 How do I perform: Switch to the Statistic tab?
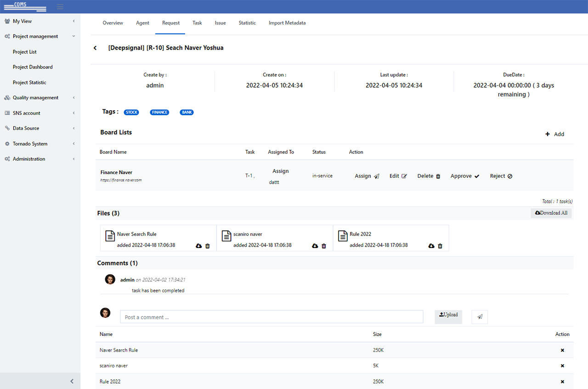click(247, 23)
